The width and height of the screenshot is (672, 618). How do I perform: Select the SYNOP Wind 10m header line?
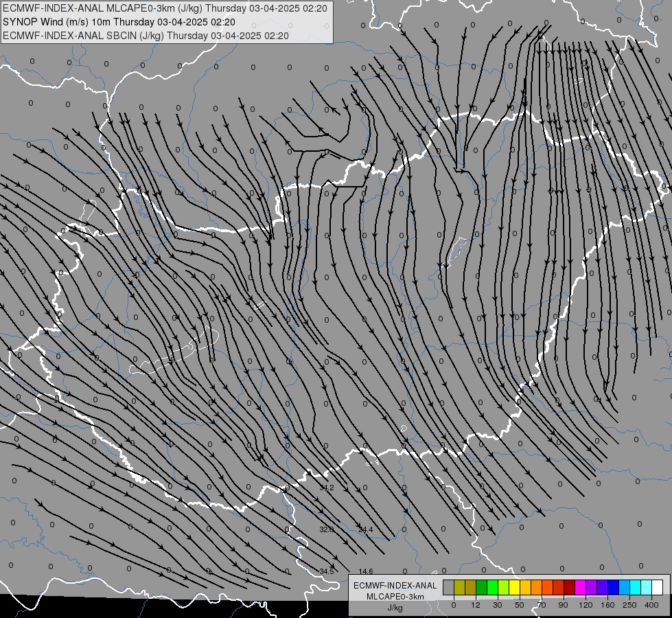tap(119, 22)
